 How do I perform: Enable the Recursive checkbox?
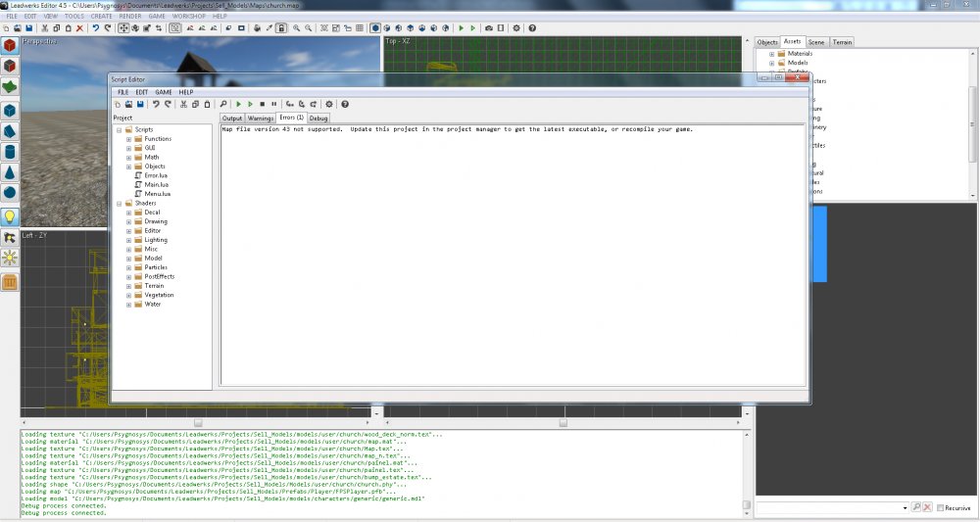[x=940, y=508]
